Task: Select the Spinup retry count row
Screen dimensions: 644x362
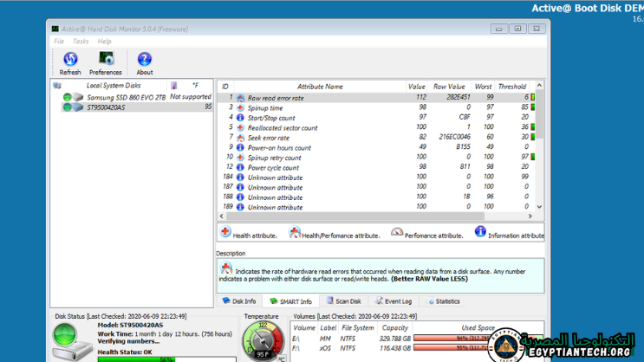Action: (x=376, y=158)
